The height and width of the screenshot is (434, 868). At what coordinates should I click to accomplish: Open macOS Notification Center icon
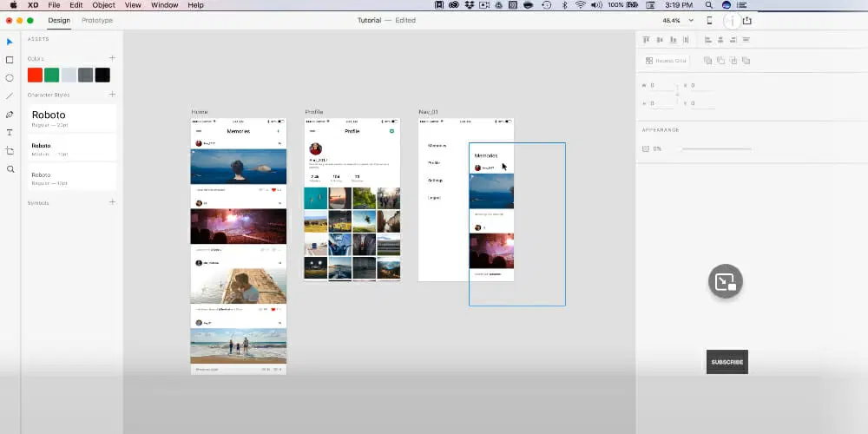(x=741, y=5)
